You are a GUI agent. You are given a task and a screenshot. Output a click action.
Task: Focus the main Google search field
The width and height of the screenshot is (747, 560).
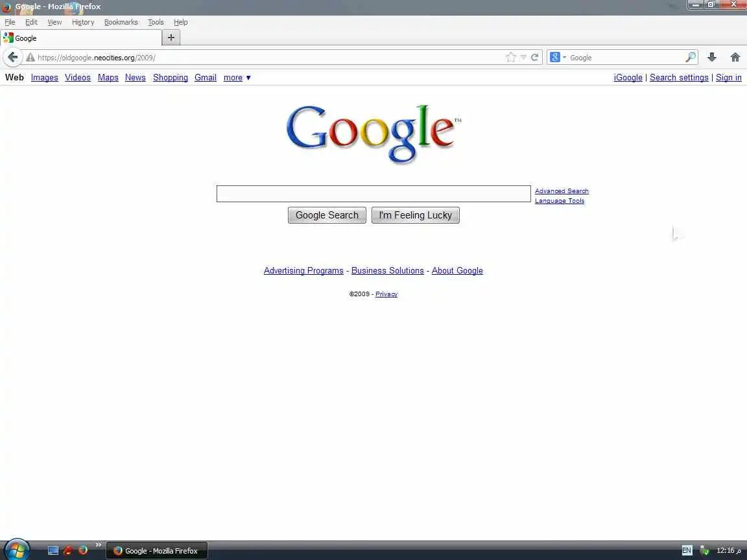point(373,194)
